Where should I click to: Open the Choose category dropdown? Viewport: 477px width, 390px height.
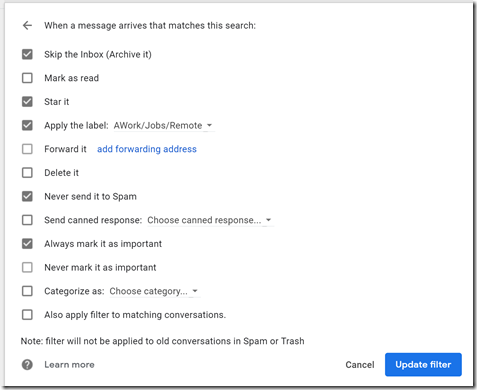click(x=154, y=291)
